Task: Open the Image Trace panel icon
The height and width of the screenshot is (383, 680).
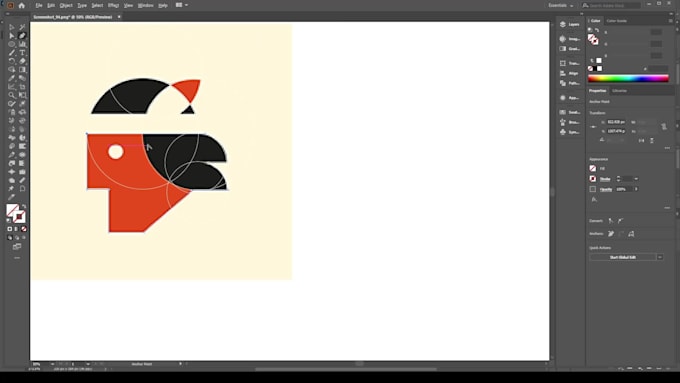Action: (x=563, y=39)
